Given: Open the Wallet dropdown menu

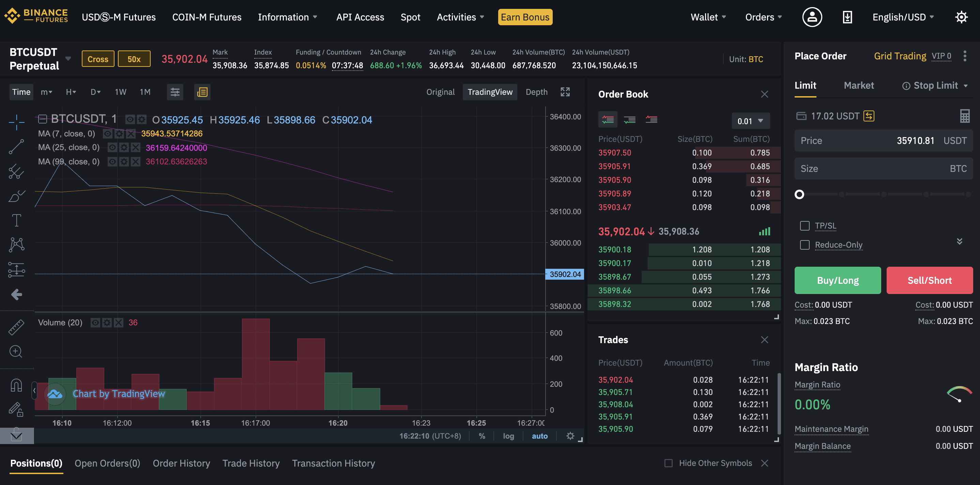Looking at the screenshot, I should pos(708,17).
